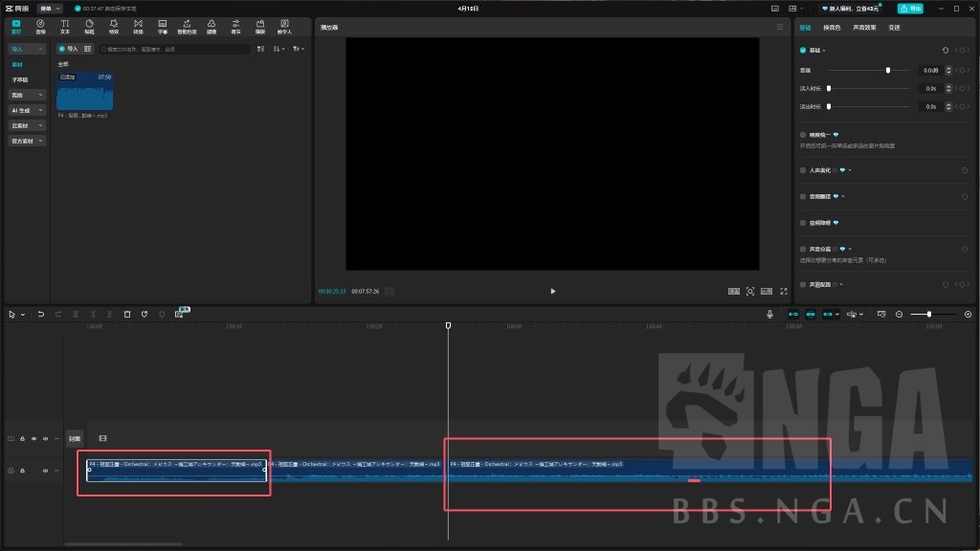Screen dimensions: 980x551
Task: Switch to the 变速 (Speed) tab
Action: pos(894,28)
